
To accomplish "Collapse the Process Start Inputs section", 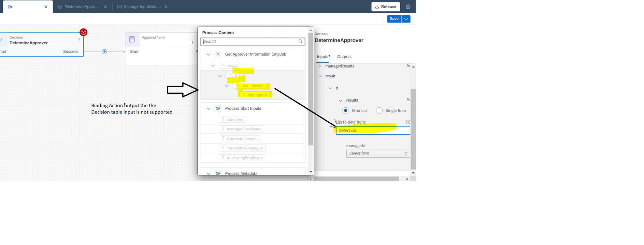I will (x=208, y=109).
